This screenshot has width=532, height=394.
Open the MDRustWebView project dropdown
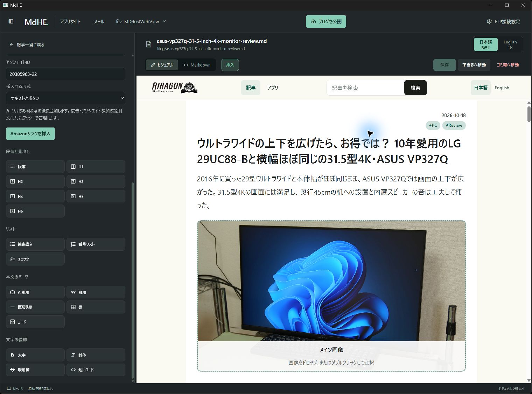[x=141, y=21]
